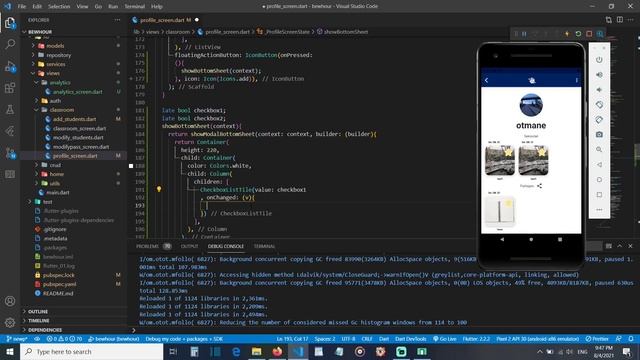The height and width of the screenshot is (360, 640).
Task: Click the Windows taskbar search box
Action: pos(91,351)
